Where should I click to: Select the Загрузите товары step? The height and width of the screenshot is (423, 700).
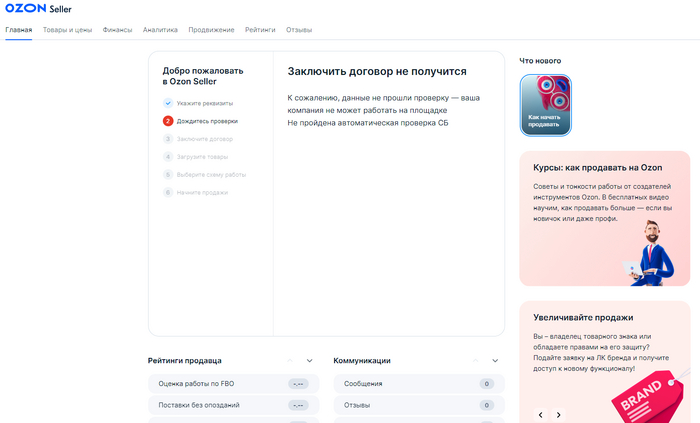[x=202, y=157]
